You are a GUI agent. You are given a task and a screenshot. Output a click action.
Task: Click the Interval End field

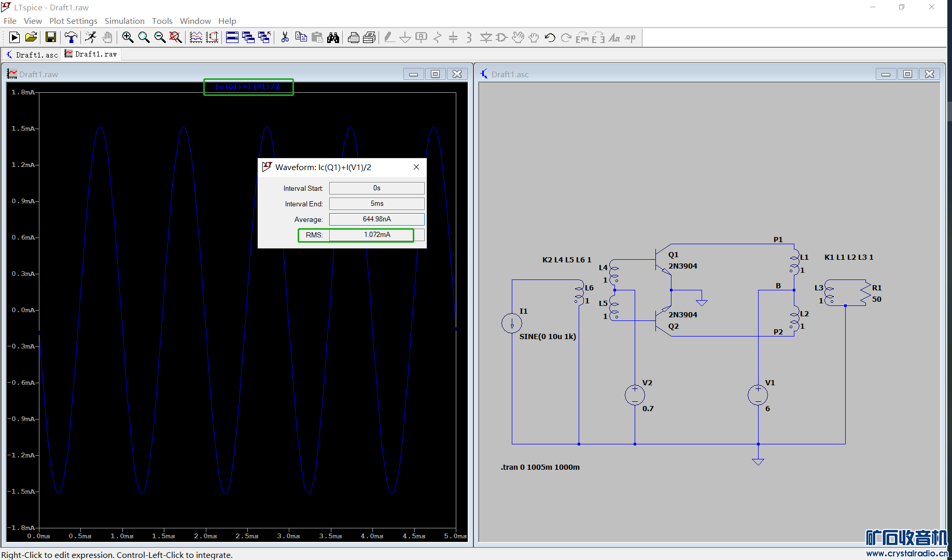pos(376,204)
